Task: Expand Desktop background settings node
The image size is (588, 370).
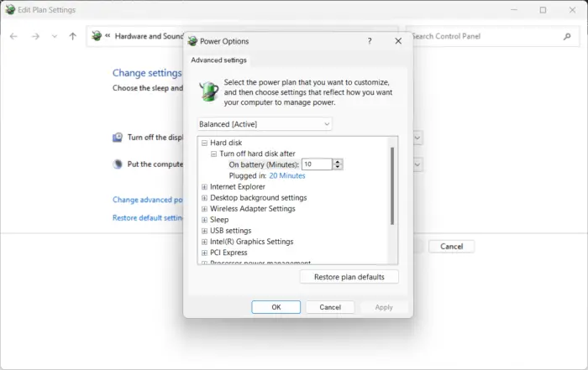Action: (x=204, y=198)
